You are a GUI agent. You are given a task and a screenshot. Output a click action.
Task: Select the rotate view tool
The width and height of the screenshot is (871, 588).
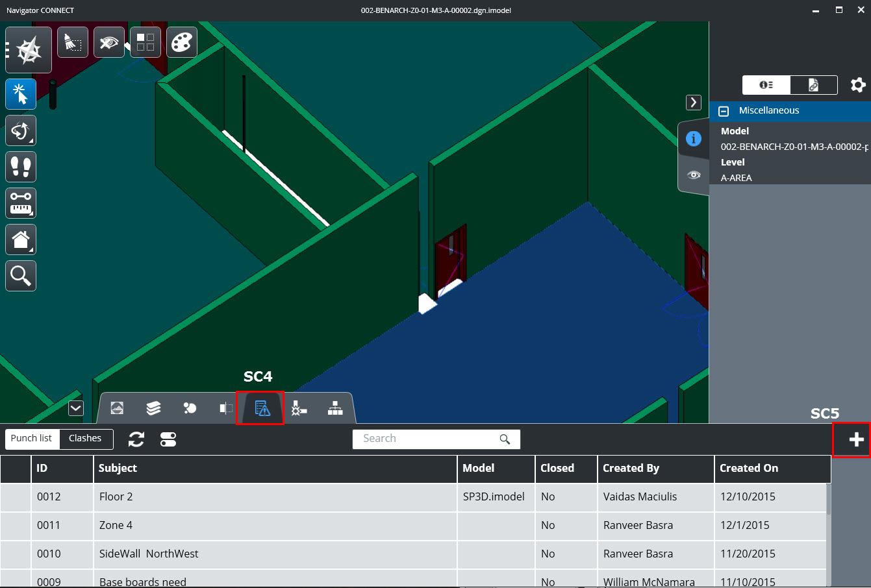(21, 130)
